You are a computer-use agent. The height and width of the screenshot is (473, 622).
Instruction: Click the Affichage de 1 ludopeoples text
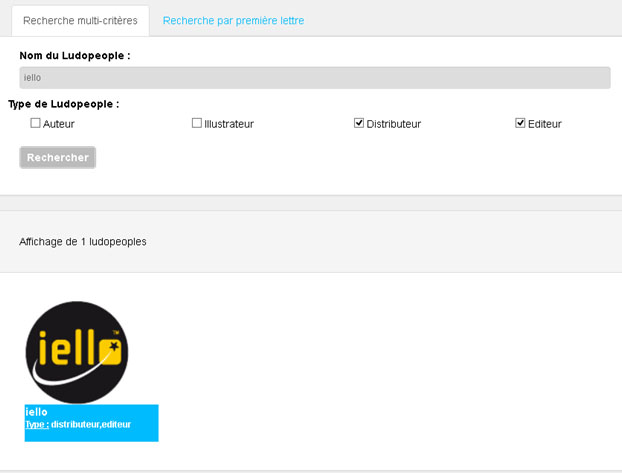(x=83, y=242)
